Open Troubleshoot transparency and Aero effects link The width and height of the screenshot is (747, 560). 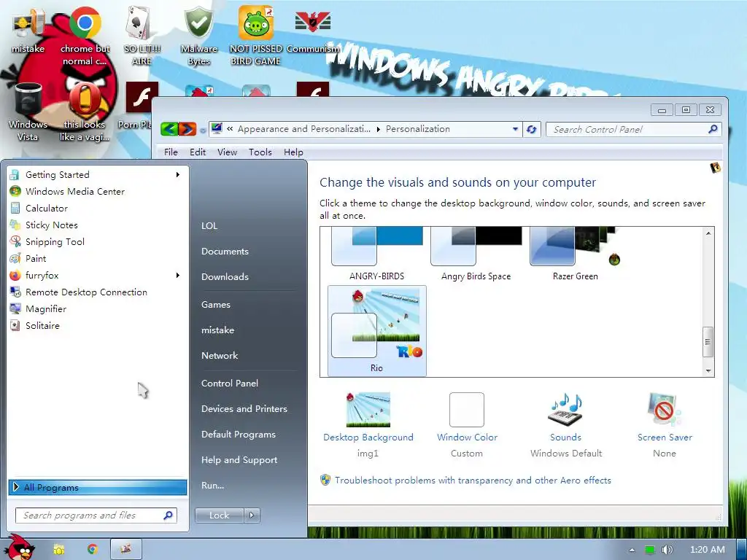(473, 481)
